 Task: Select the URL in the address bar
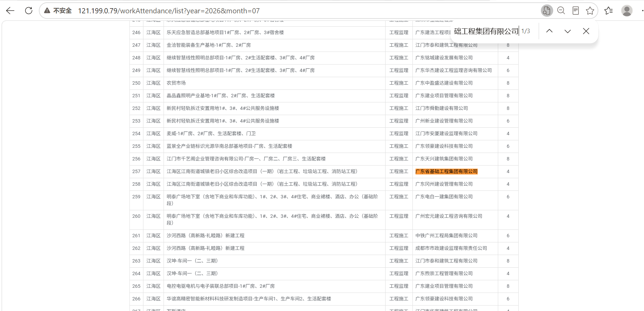[x=169, y=11]
